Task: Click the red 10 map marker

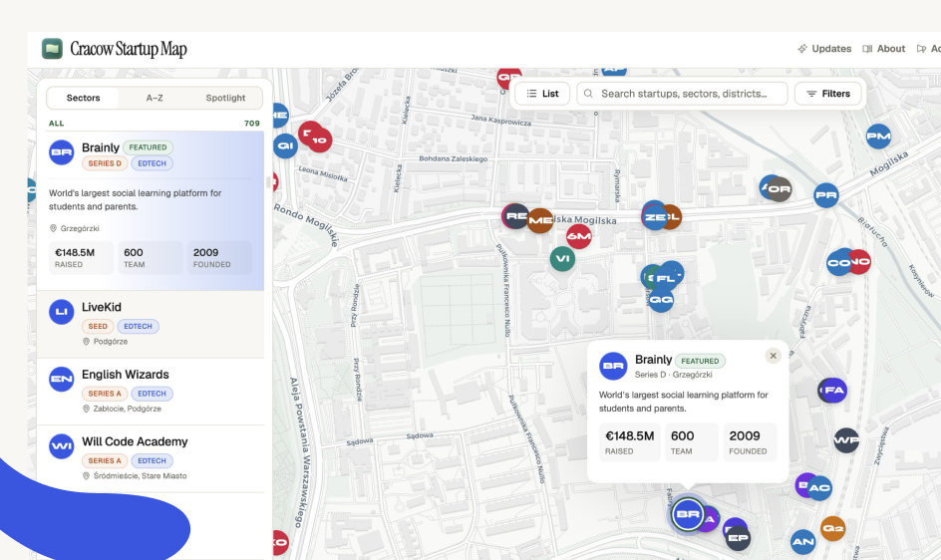Action: [320, 140]
